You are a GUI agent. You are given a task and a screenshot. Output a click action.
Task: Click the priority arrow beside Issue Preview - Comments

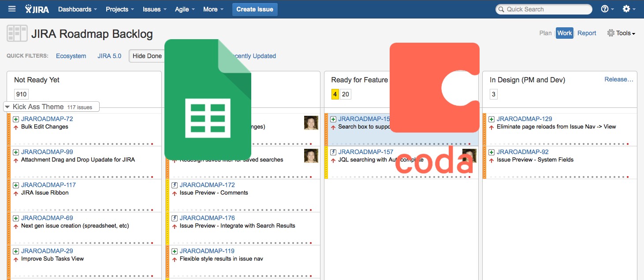[175, 193]
